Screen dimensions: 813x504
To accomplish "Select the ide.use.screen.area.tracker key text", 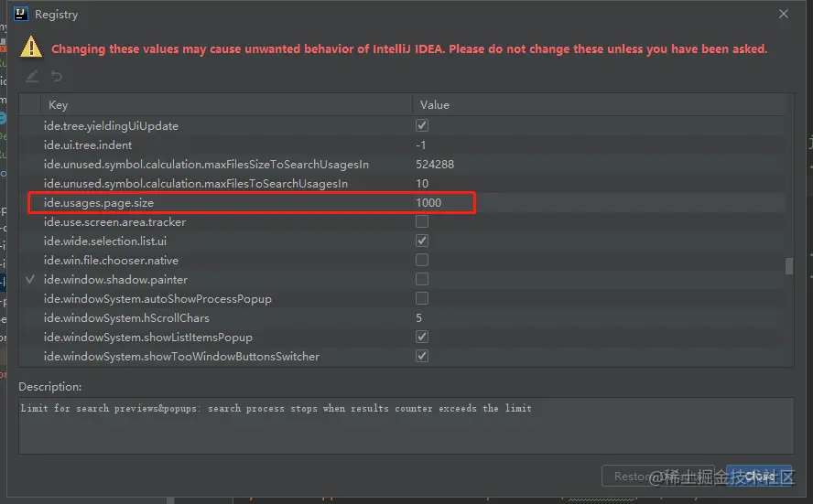I will [x=114, y=221].
